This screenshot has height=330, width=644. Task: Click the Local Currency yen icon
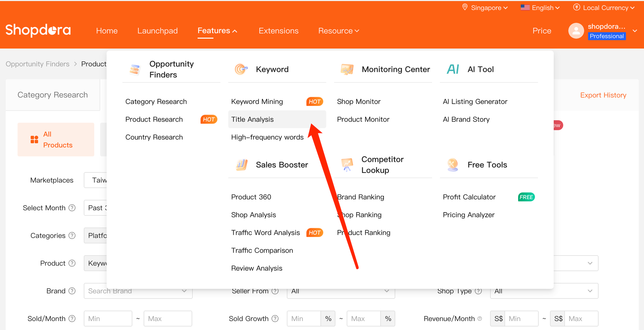pyautogui.click(x=577, y=7)
